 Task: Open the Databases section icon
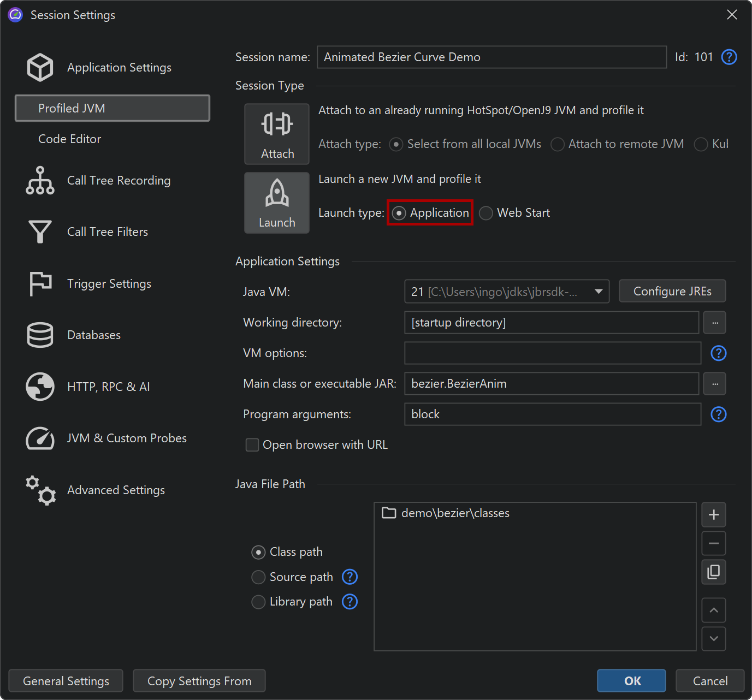coord(40,335)
